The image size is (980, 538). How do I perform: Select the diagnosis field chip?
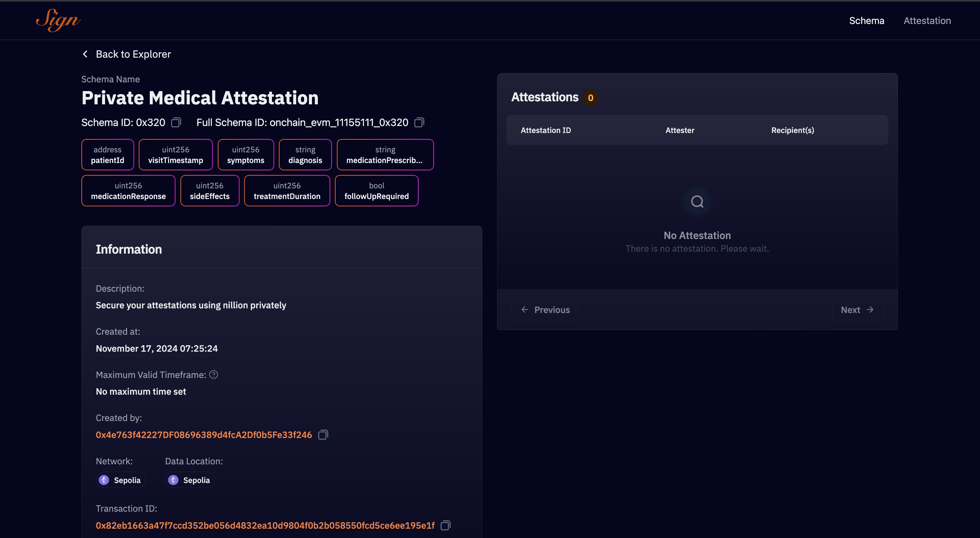coord(305,155)
